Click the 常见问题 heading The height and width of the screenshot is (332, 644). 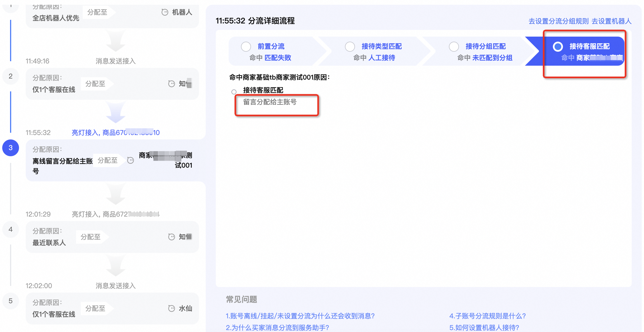(x=241, y=299)
